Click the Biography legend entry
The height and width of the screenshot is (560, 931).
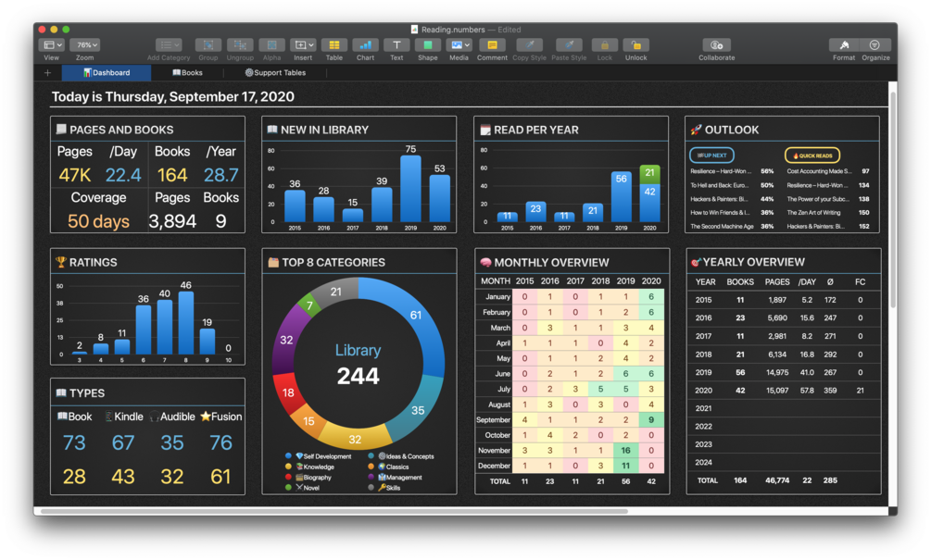coord(308,477)
